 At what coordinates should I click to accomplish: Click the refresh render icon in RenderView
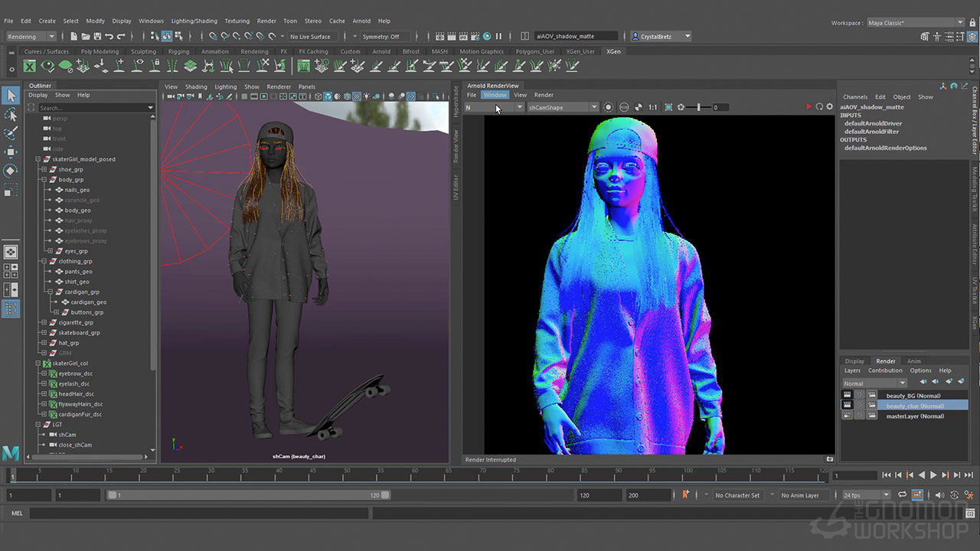819,107
